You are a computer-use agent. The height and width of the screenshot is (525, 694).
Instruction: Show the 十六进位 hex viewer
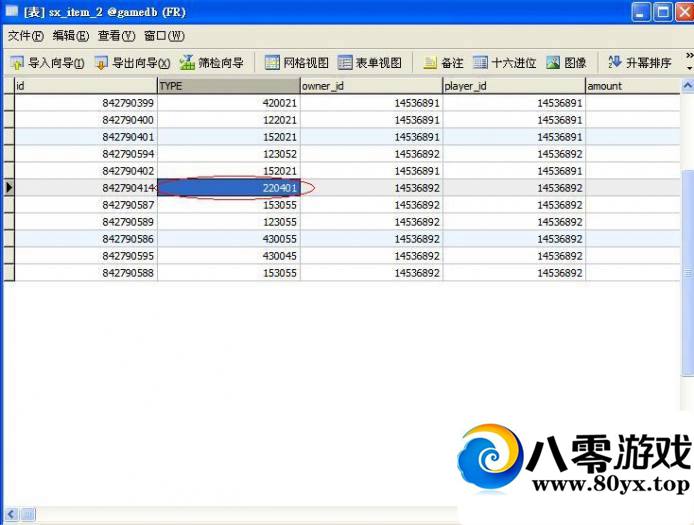505,63
